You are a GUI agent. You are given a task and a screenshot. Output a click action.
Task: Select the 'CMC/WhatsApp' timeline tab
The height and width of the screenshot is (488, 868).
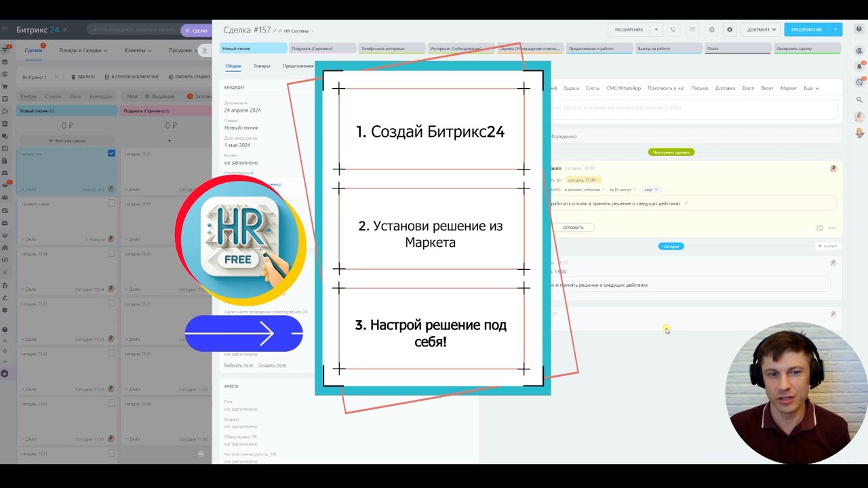click(623, 88)
